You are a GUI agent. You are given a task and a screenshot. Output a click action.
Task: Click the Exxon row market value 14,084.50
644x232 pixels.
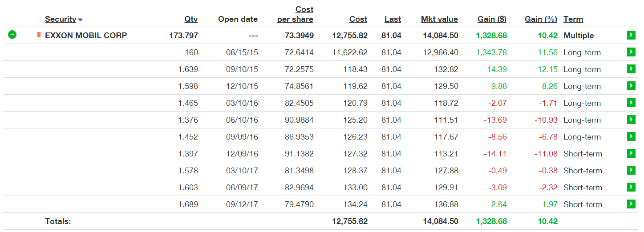pyautogui.click(x=441, y=35)
